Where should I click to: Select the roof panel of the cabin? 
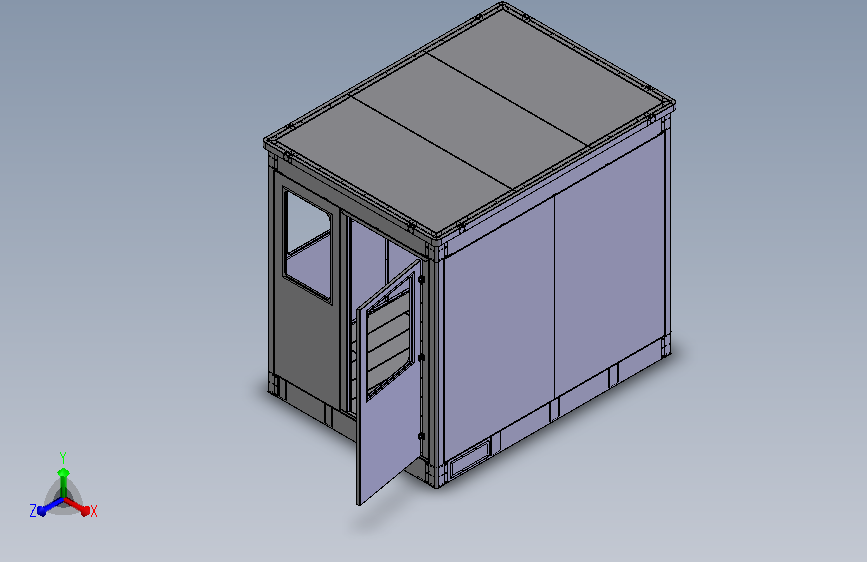pos(469,122)
